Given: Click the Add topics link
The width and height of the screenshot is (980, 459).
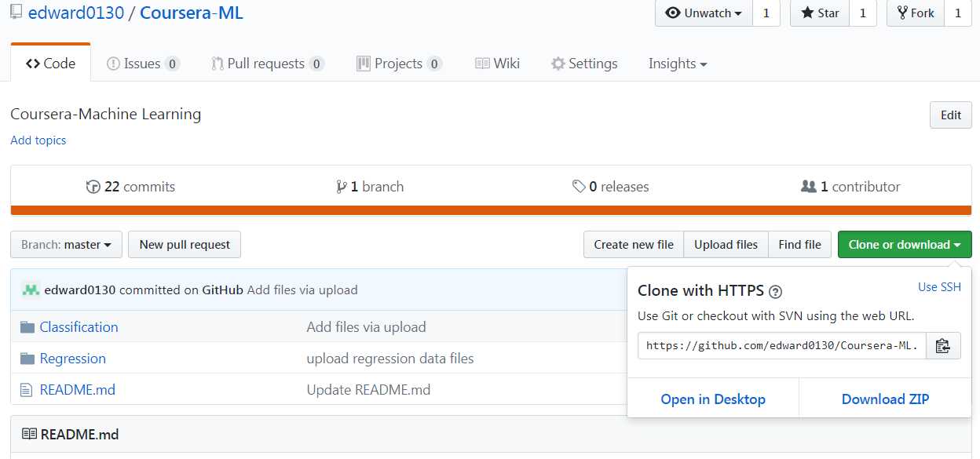Looking at the screenshot, I should click(38, 140).
